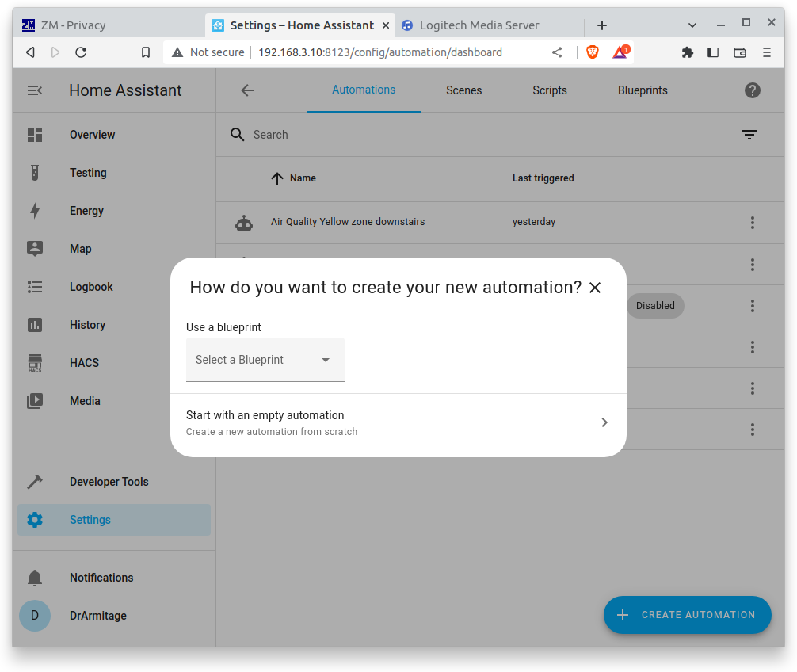The width and height of the screenshot is (797, 672).
Task: Switch to the Scripts tab
Action: [550, 90]
